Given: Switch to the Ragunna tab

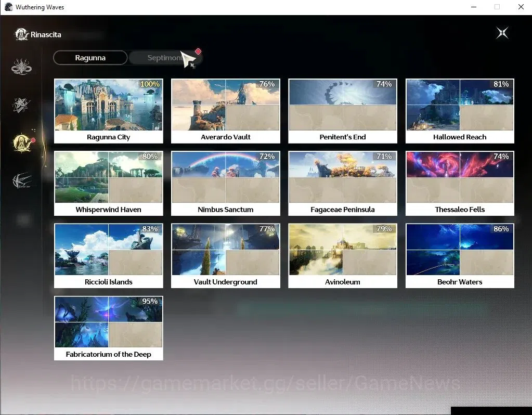Looking at the screenshot, I should point(90,58).
